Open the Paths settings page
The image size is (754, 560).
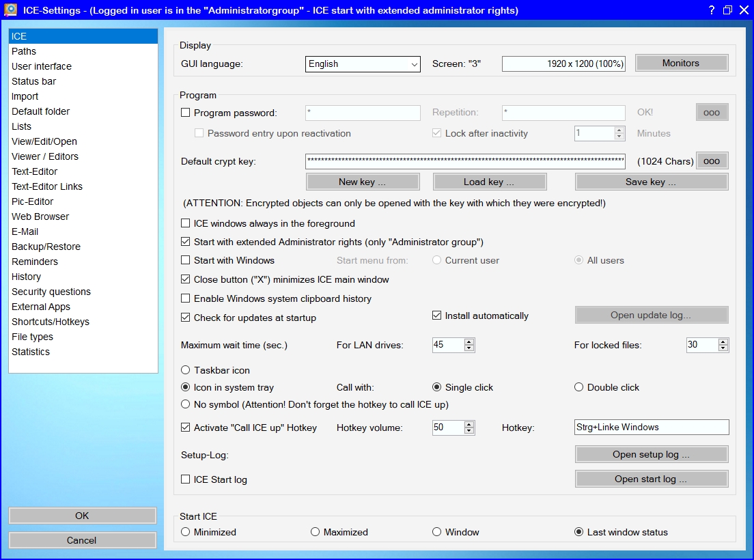tap(24, 51)
